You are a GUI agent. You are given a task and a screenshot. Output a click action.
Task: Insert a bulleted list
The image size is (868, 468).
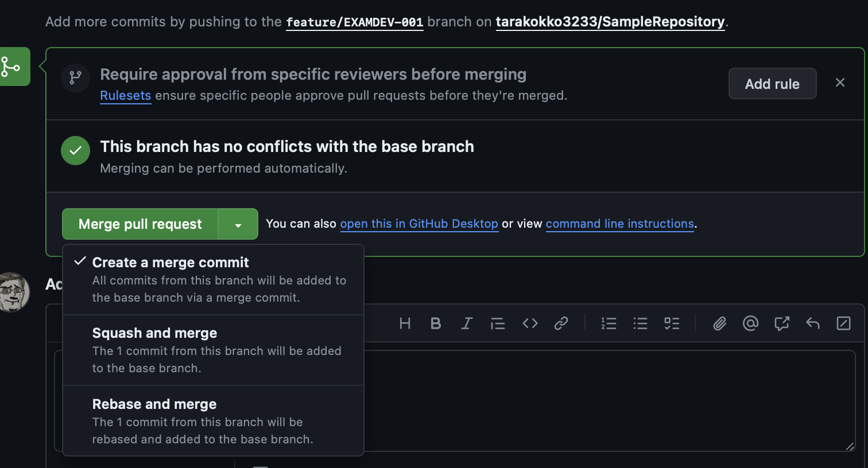pos(640,323)
